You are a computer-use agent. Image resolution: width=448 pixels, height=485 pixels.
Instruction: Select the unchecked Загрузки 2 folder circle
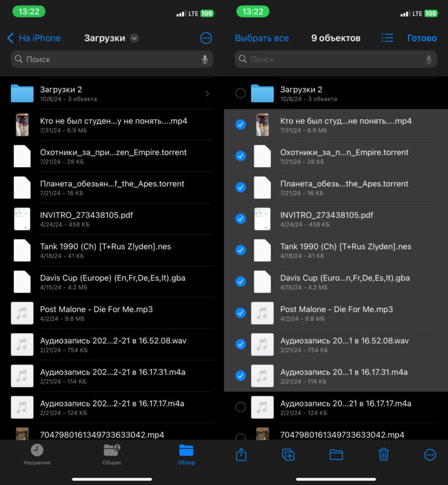pyautogui.click(x=240, y=93)
